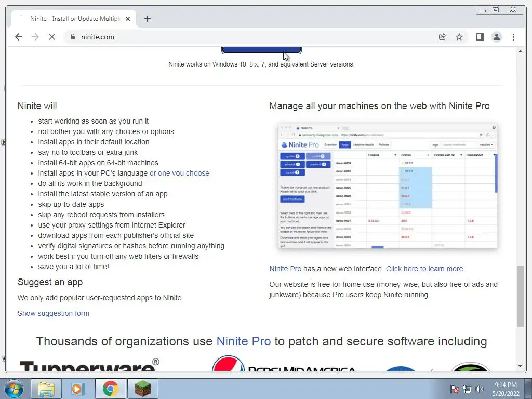Click 'skip up-to-date apps' list item
The height and width of the screenshot is (399, 532).
click(x=71, y=204)
